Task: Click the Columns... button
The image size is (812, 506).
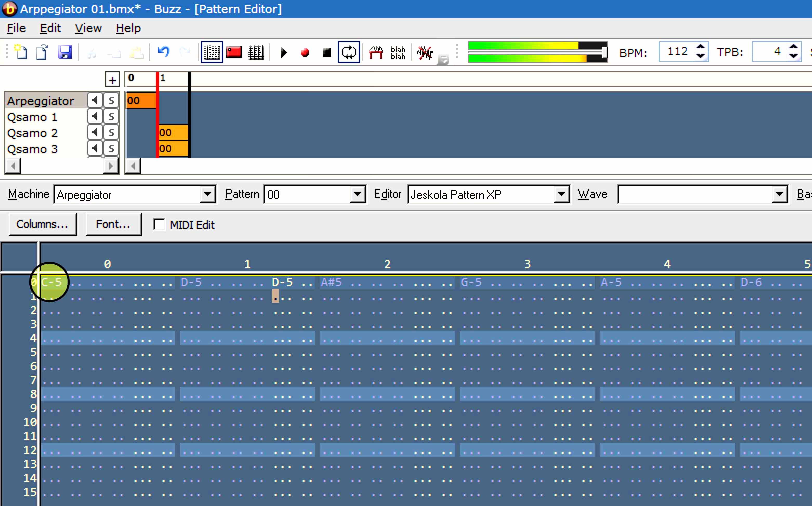Action: pos(43,224)
